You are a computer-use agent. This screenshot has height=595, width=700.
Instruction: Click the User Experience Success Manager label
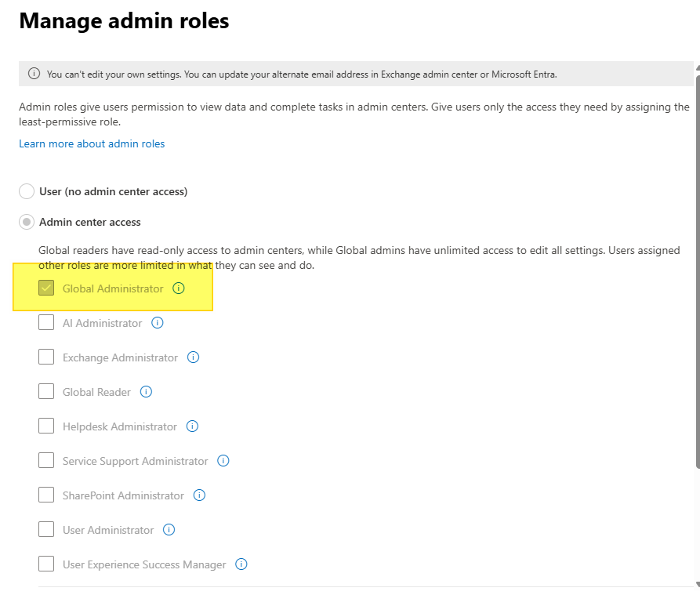[144, 564]
